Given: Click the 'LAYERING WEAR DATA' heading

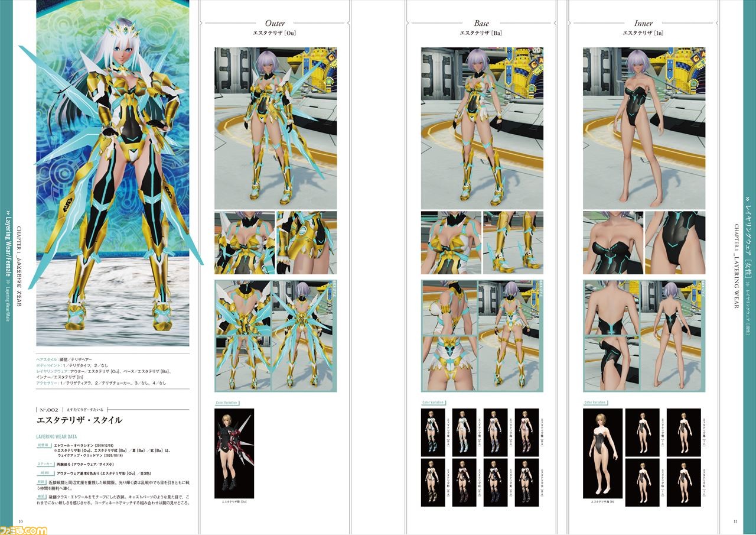Looking at the screenshot, I should point(56,437).
